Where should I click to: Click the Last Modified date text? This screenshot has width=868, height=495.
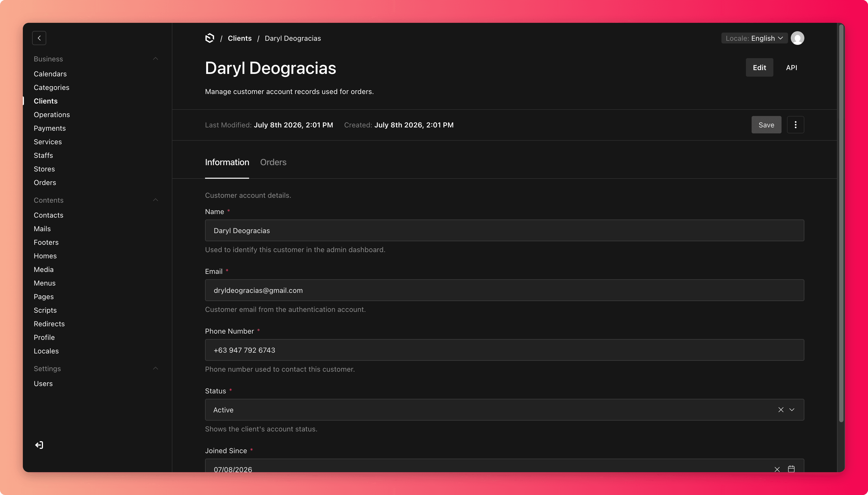[x=293, y=125]
